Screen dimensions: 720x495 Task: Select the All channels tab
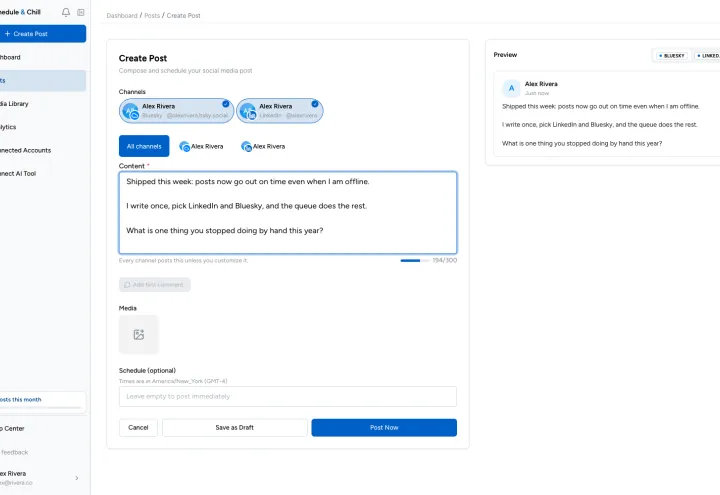[x=144, y=146]
